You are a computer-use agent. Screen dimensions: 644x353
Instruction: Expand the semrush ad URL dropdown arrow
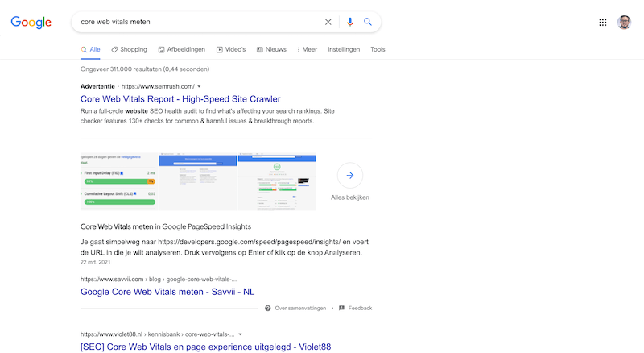[x=200, y=86]
